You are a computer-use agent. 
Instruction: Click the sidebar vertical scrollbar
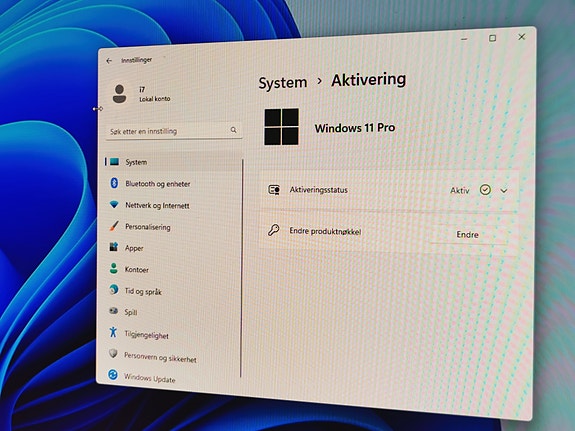(x=242, y=268)
